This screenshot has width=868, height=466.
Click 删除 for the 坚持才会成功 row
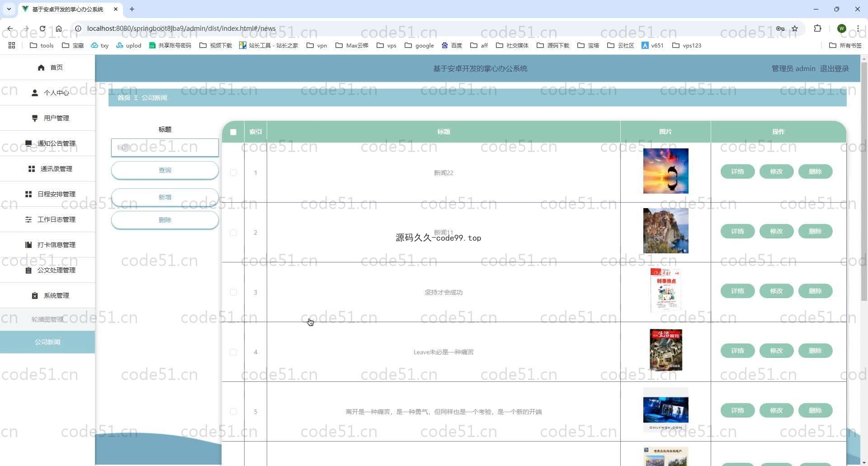coord(815,291)
